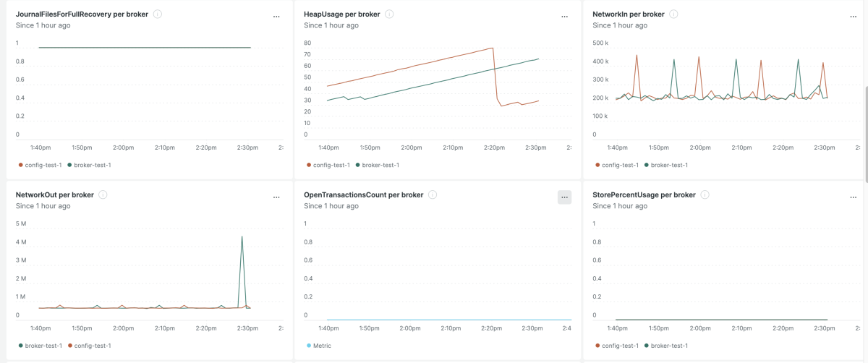
Task: Open the HeapUsage chart options menu
Action: click(x=565, y=17)
